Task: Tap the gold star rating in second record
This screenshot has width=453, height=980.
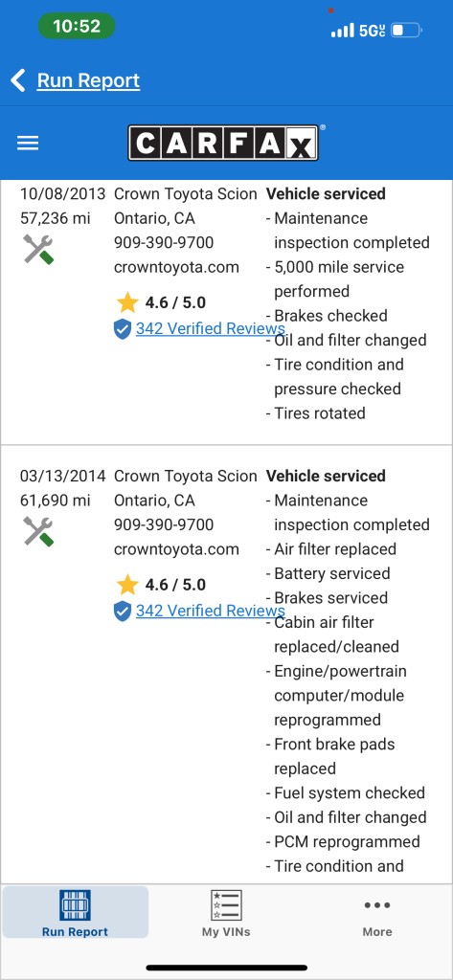Action: 127,585
